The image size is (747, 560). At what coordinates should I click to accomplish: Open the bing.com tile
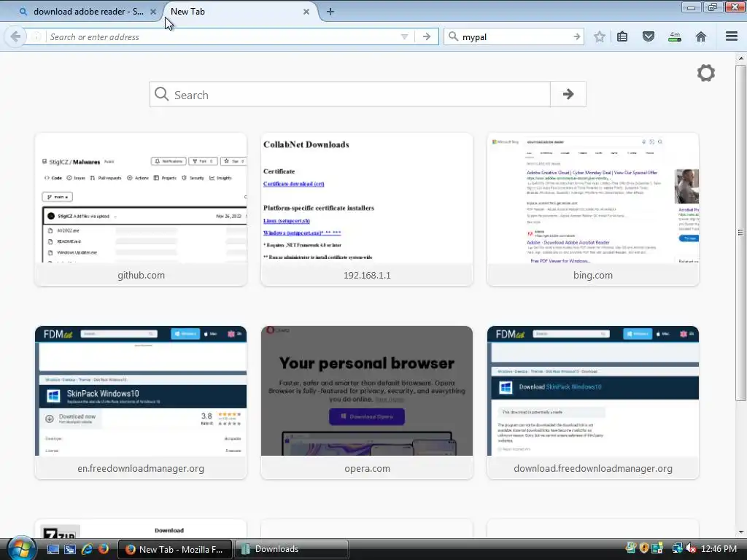pyautogui.click(x=593, y=209)
